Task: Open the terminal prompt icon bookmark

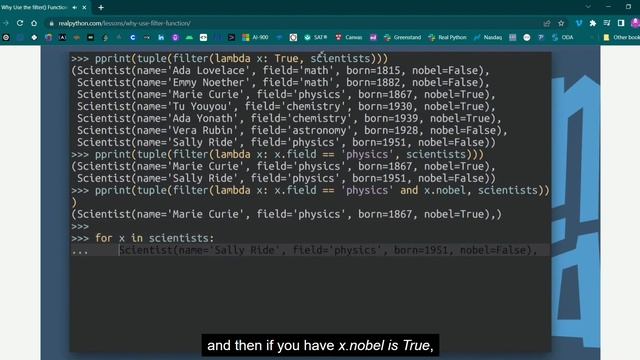Action: point(231,37)
